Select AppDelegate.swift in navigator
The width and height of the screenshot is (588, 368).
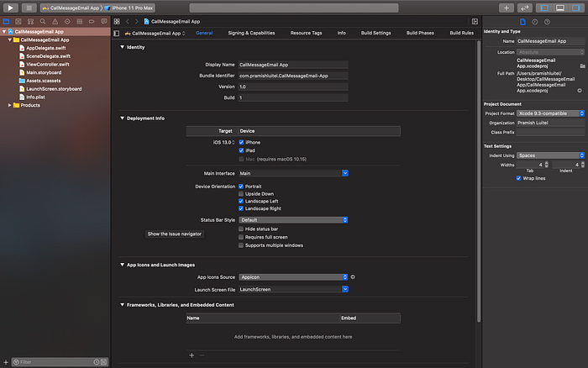point(45,48)
